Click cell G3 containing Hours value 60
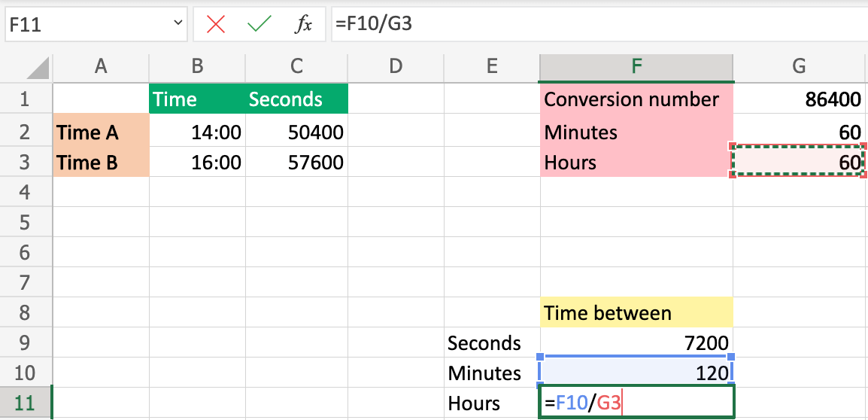Screen dimensions: 868x420 799,163
